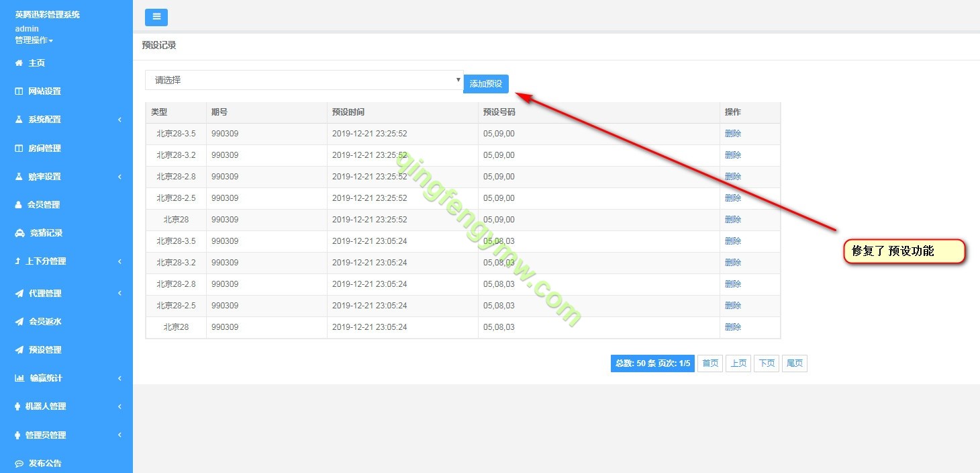Click the home icon beside 主页
Viewport: 980px width, 473px height.
coord(19,63)
